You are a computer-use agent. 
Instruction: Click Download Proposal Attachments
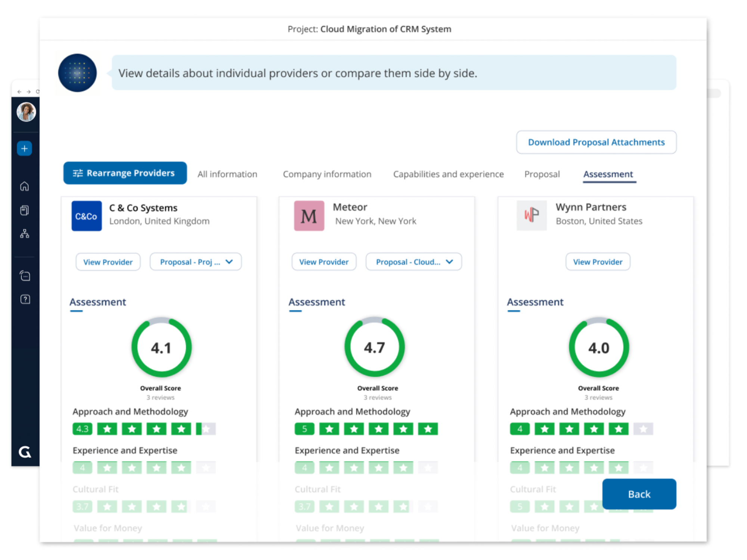[596, 142]
